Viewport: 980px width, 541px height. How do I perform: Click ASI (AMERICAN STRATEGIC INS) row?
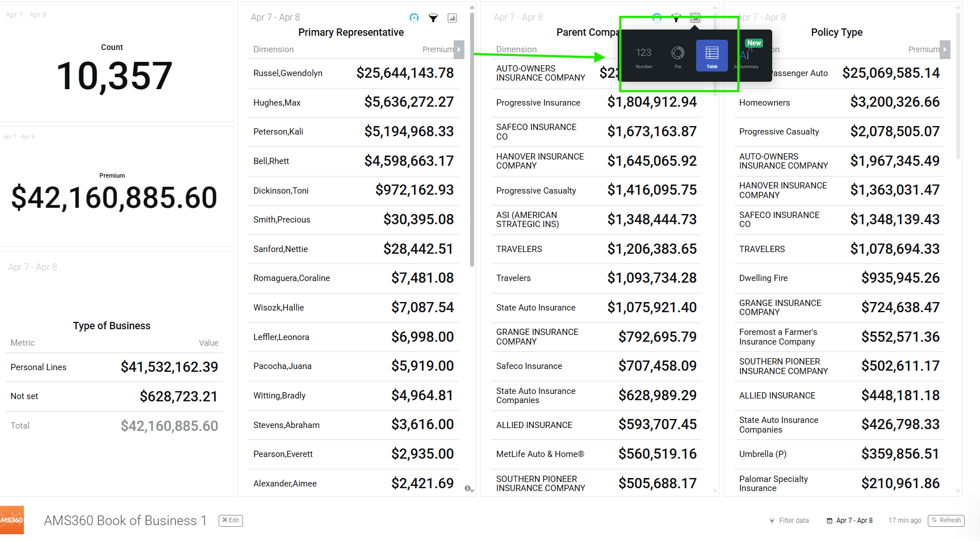pos(596,220)
